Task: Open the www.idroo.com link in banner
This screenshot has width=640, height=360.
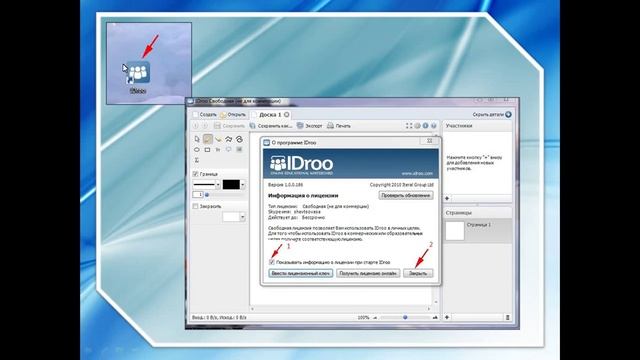Action: tap(417, 173)
